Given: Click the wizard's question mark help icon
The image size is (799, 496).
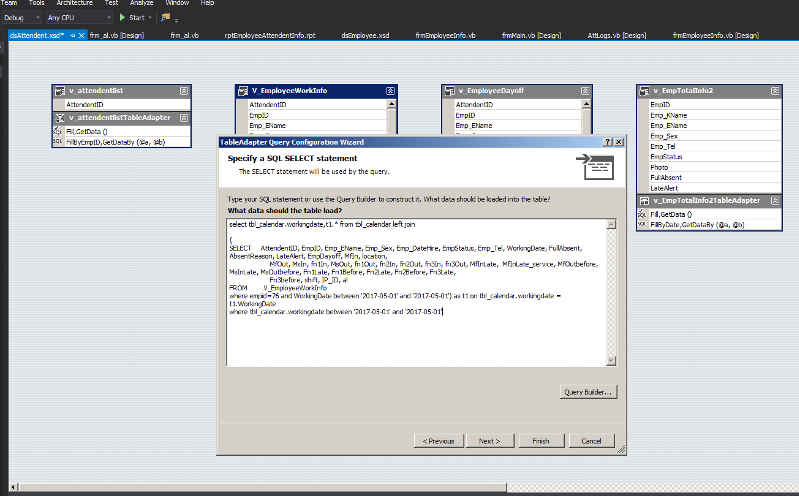Looking at the screenshot, I should (x=607, y=142).
